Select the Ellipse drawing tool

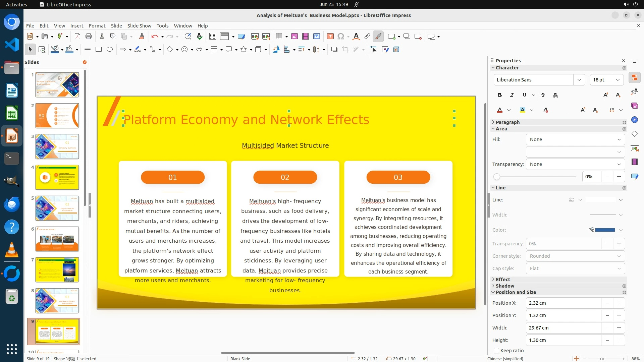point(110,50)
